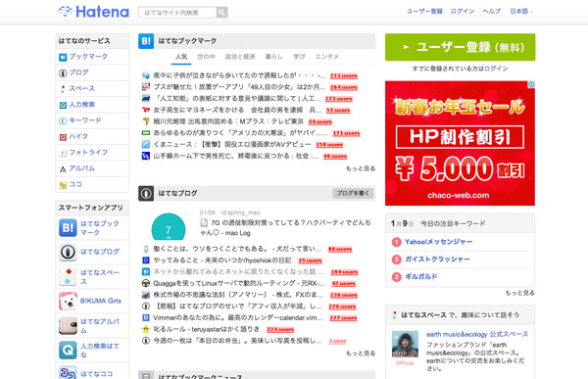Expand the 日本語 language dropdown
The height and width of the screenshot is (379, 588).
pyautogui.click(x=521, y=11)
